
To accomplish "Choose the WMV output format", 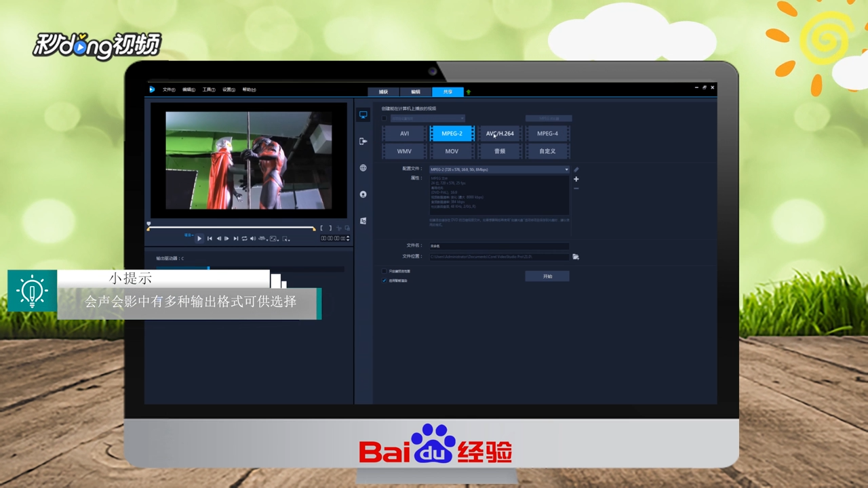I will [404, 151].
